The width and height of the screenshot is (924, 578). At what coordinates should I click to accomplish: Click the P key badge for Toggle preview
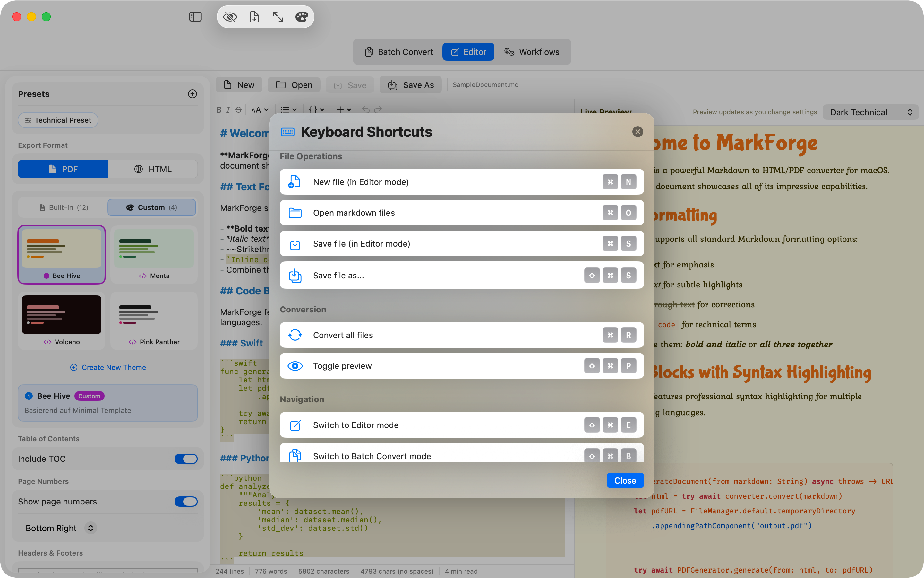pyautogui.click(x=628, y=366)
